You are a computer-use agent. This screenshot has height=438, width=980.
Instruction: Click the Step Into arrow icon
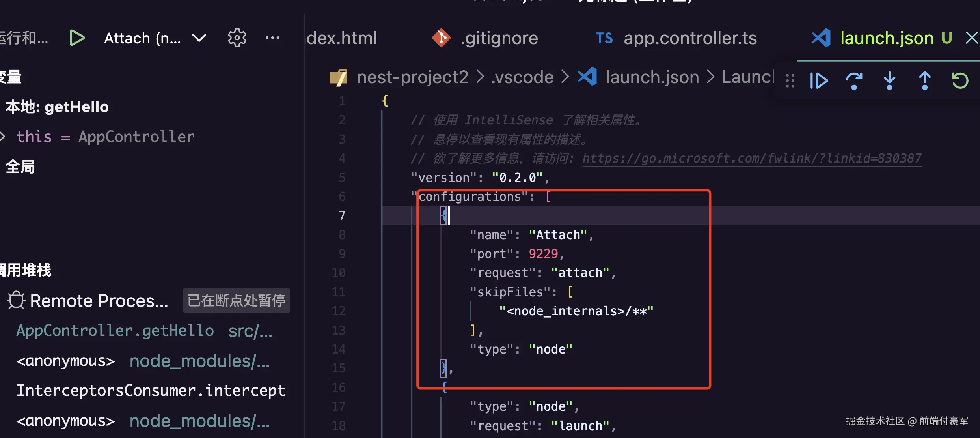[x=889, y=81]
